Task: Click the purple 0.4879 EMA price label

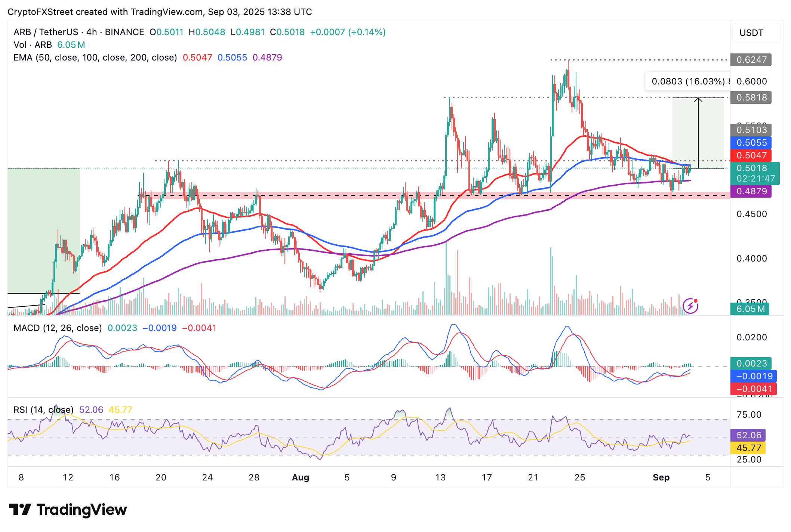Action: point(751,191)
